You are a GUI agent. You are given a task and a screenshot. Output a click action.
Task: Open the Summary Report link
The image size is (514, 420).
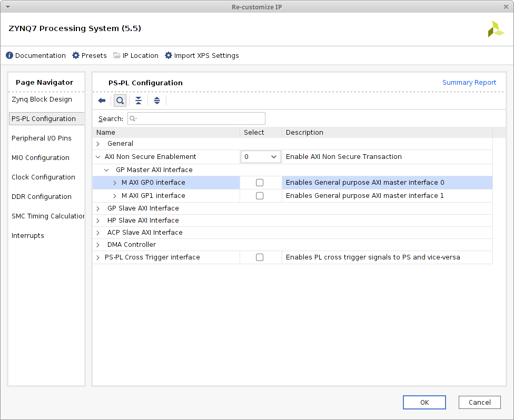(469, 83)
